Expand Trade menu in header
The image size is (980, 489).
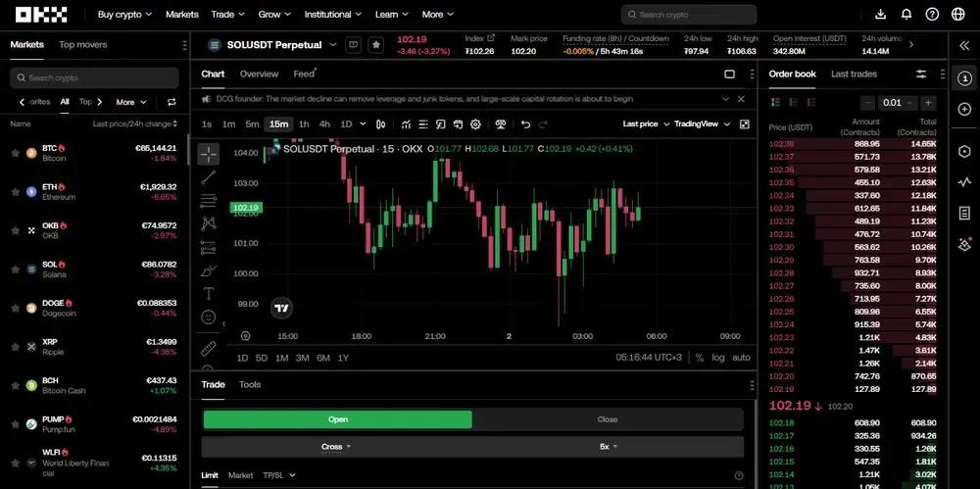coord(228,15)
